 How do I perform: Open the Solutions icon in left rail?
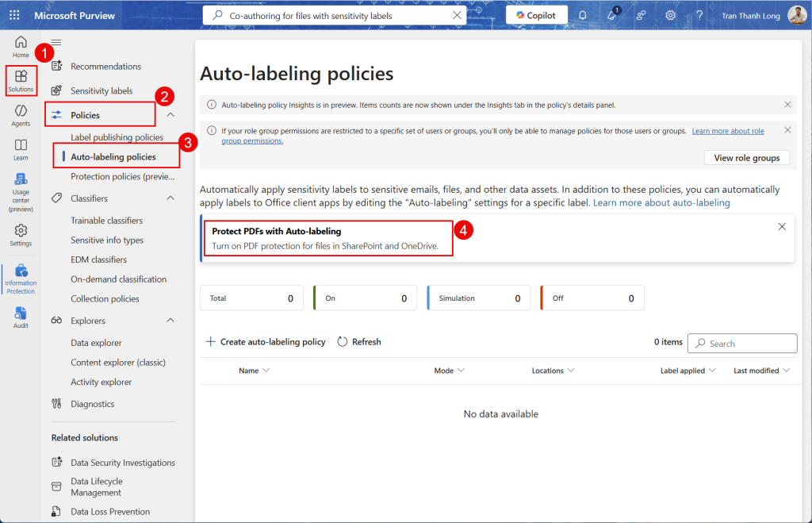pyautogui.click(x=21, y=80)
